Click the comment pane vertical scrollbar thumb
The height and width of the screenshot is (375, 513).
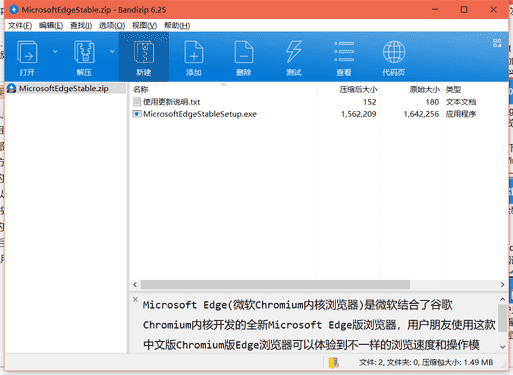503,318
